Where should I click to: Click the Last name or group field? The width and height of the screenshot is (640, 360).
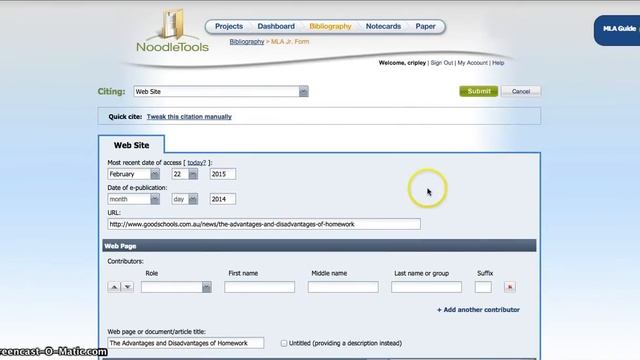[x=426, y=287]
